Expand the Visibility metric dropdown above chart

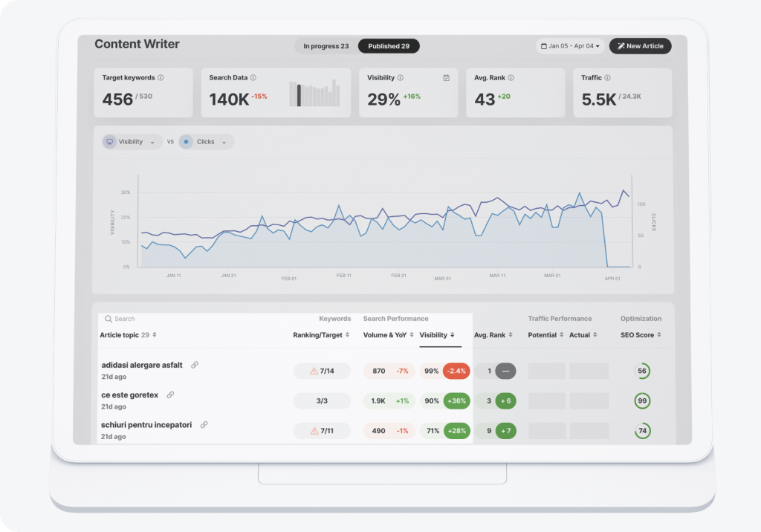pos(132,142)
